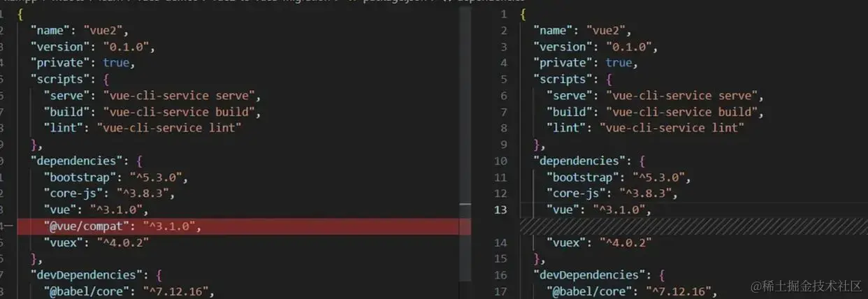
Task: Click "bootstrap" on modified line 11
Action: tap(618, 177)
